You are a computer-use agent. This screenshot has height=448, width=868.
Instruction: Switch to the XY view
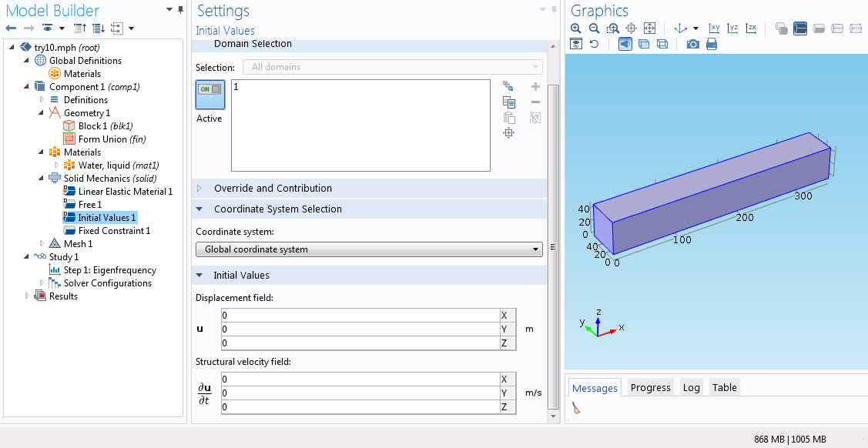tap(714, 28)
